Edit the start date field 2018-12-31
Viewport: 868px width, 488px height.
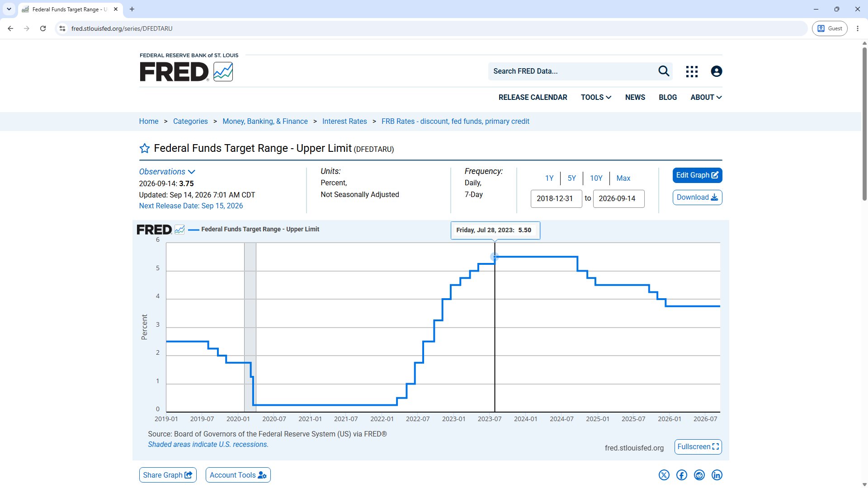(556, 199)
